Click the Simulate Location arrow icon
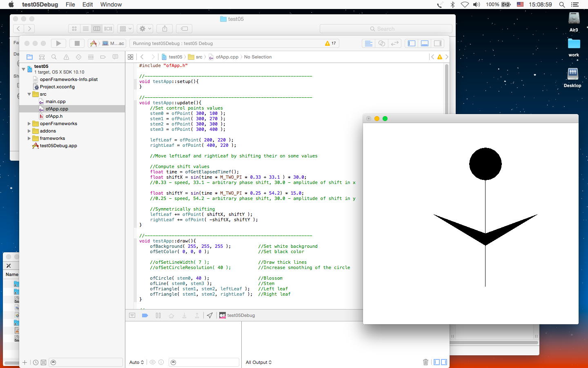The image size is (588, 368). click(x=209, y=315)
